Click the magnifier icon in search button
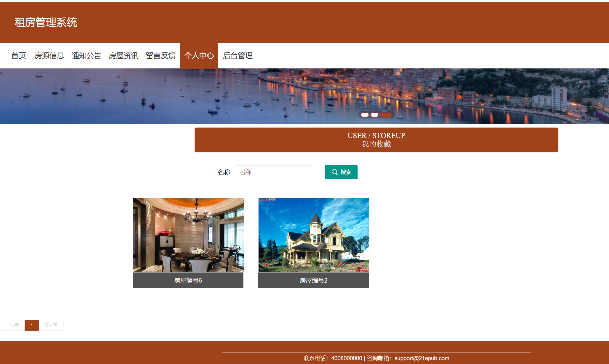This screenshot has width=609, height=364. pos(334,172)
